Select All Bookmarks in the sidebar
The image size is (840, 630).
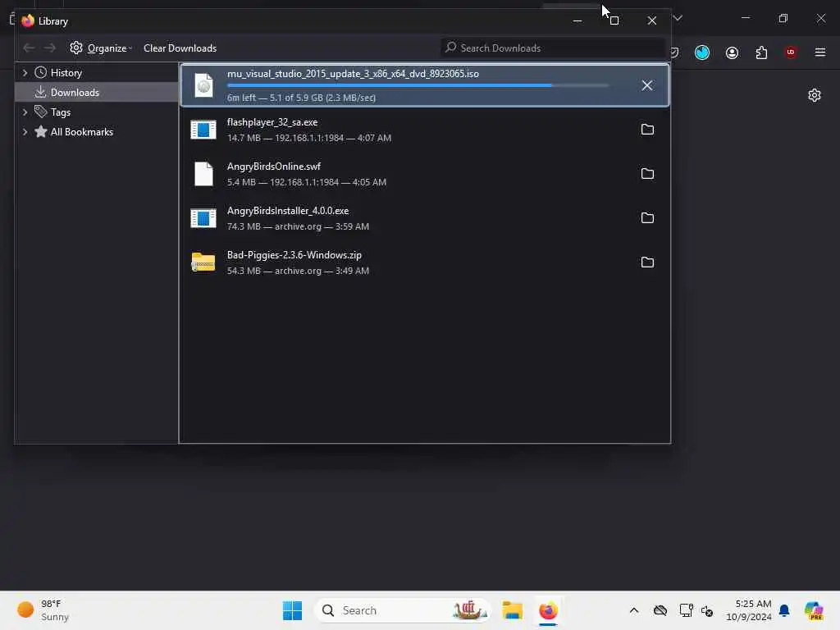tap(81, 132)
